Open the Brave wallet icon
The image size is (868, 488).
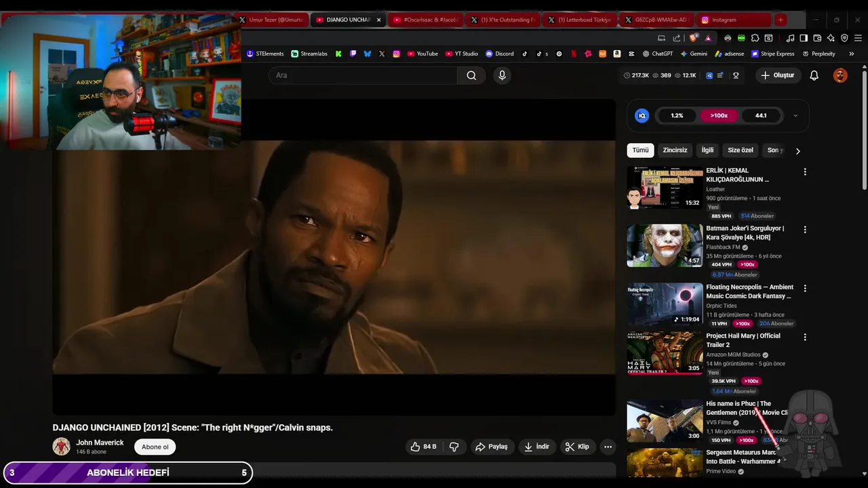click(x=817, y=38)
